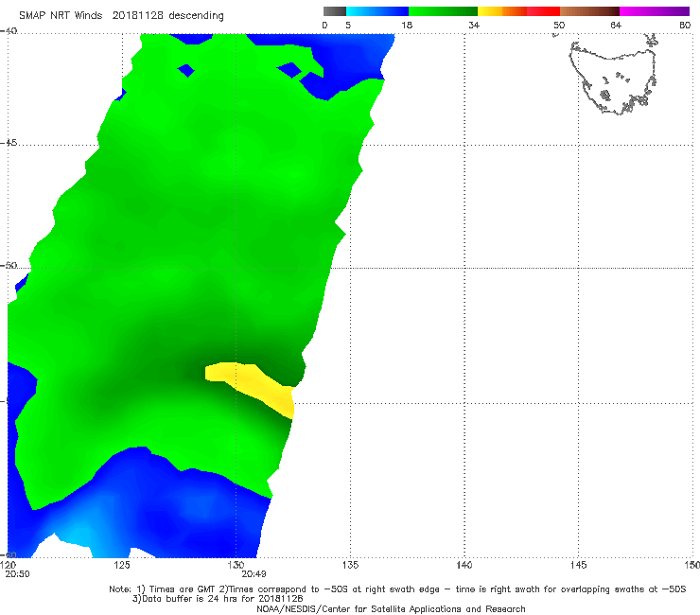The image size is (700, 615).
Task: Click the cyan-blue segment of the color bar
Action: 377,11
